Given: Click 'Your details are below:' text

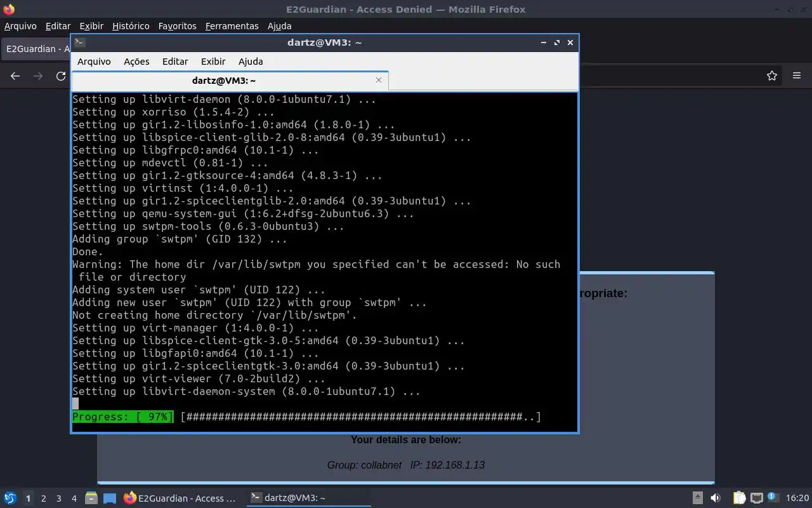Looking at the screenshot, I should pos(406,439).
